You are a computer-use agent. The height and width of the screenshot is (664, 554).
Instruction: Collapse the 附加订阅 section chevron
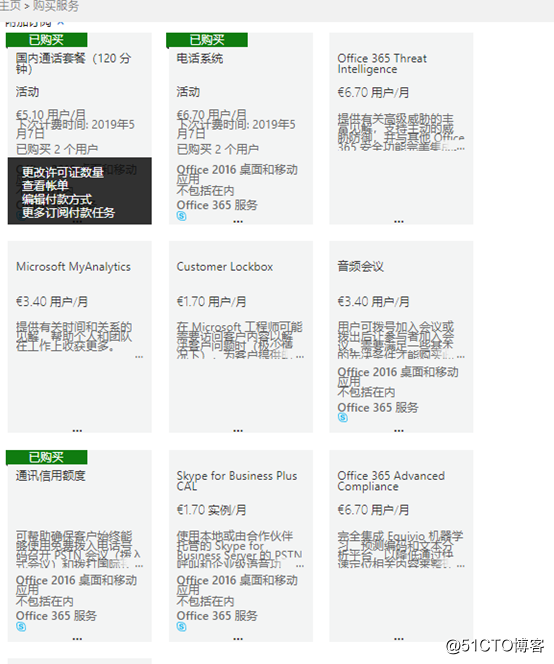tap(61, 22)
